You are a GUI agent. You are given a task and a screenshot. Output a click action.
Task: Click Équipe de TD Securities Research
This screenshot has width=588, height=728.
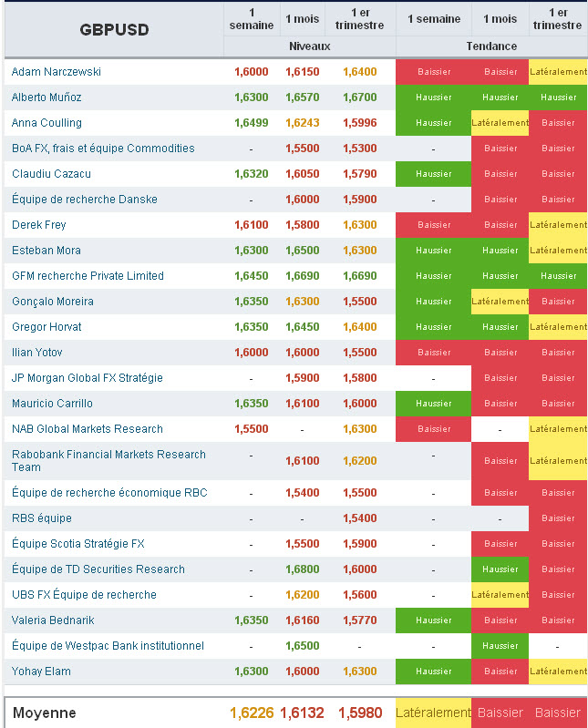pyautogui.click(x=98, y=569)
